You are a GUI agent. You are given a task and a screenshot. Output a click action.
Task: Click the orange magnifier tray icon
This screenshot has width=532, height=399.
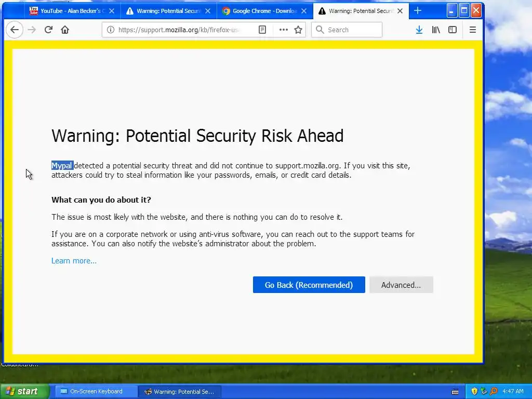[494, 392]
